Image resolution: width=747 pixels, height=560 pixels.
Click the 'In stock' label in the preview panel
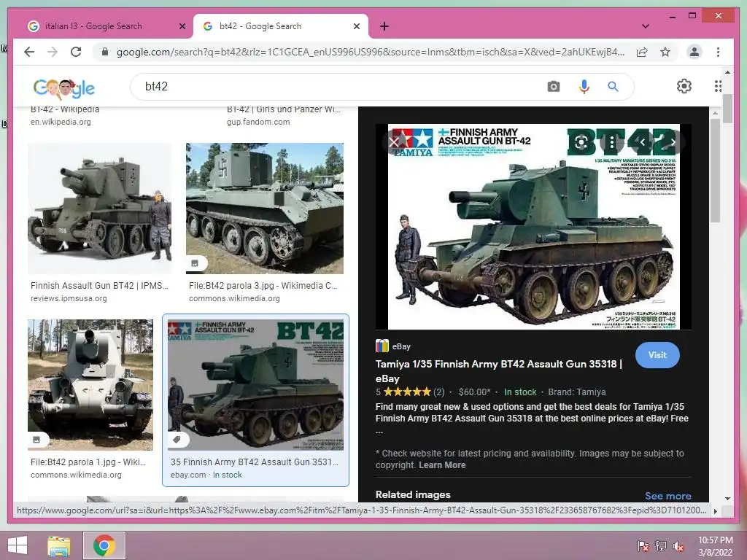(x=520, y=392)
